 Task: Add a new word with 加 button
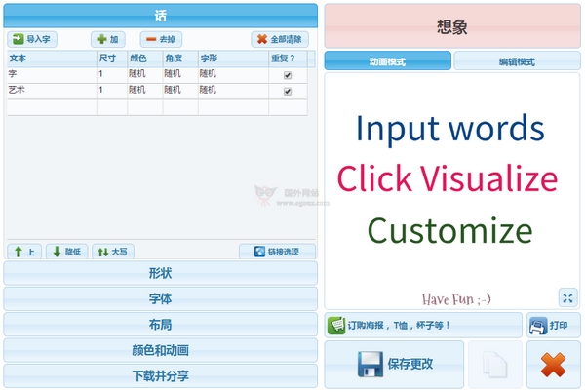click(x=108, y=39)
